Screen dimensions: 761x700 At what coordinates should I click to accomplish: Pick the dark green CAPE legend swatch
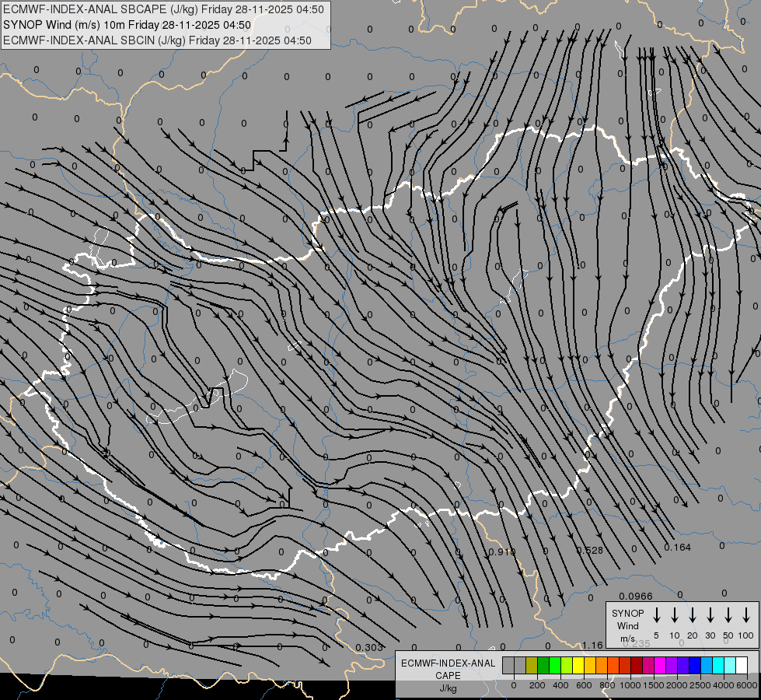543,665
